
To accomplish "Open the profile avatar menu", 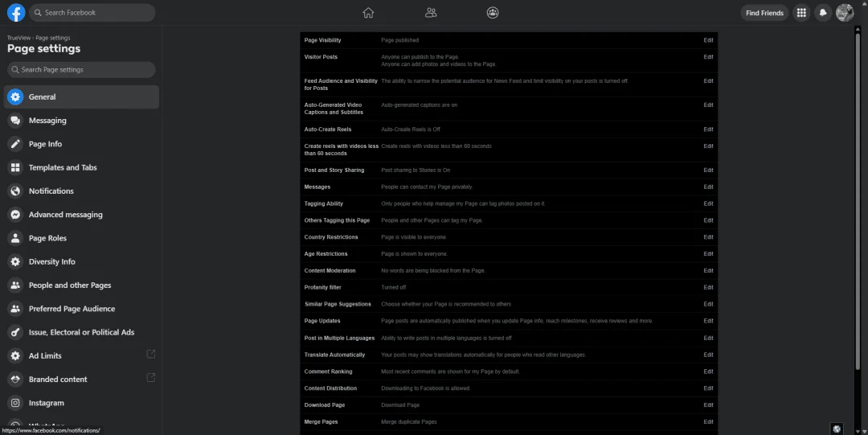I will [845, 13].
